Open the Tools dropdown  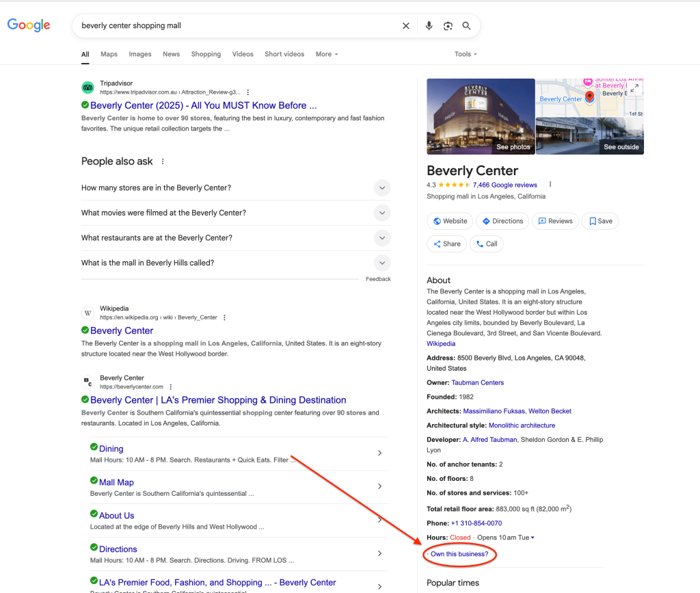pos(466,54)
